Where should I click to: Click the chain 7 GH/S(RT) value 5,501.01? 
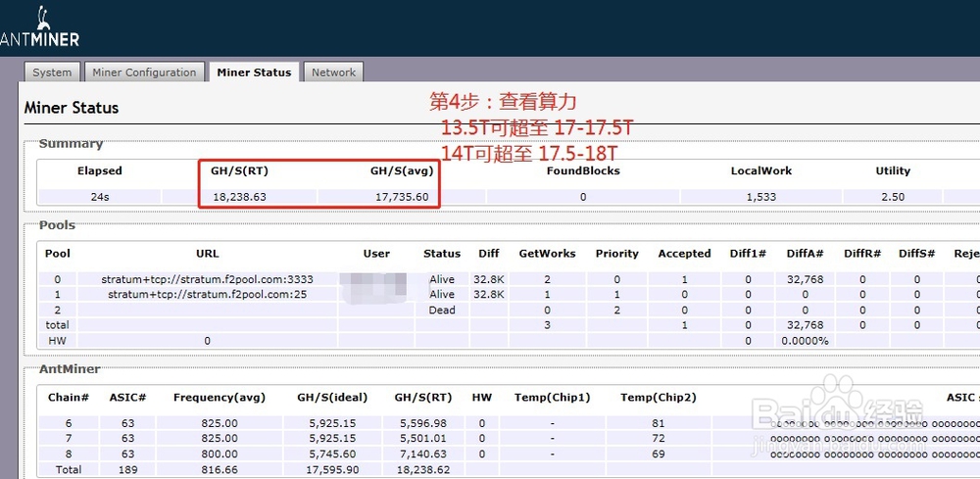pyautogui.click(x=423, y=439)
